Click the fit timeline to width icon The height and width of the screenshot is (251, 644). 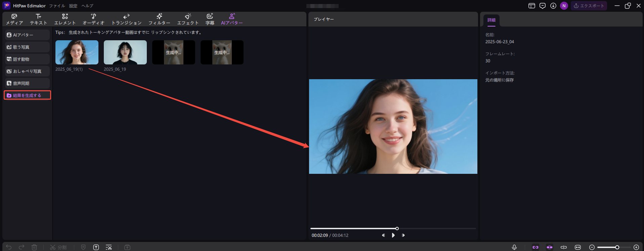[x=578, y=247]
